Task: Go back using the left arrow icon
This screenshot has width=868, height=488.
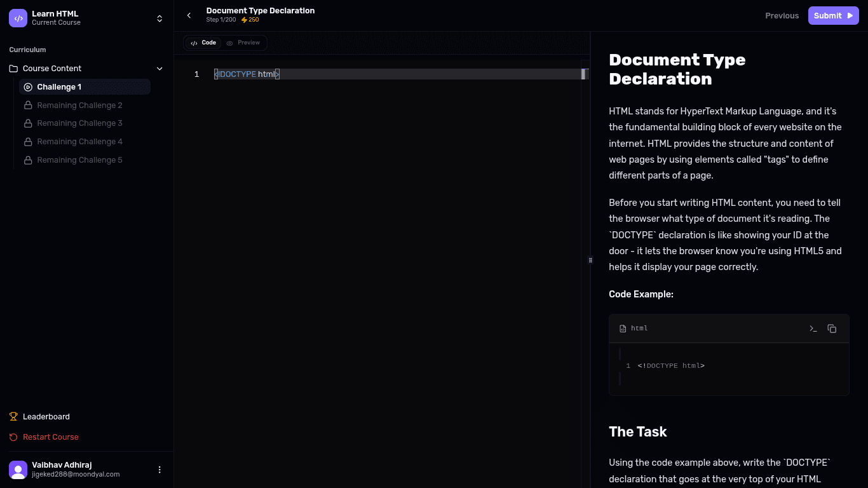Action: tap(189, 16)
